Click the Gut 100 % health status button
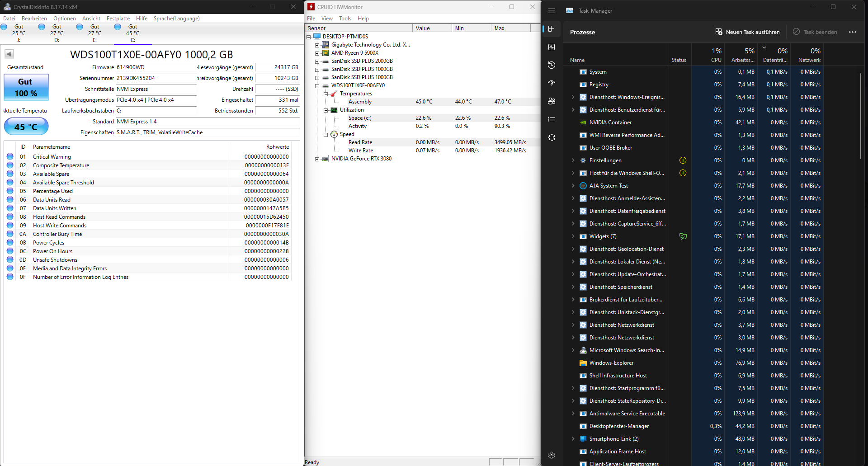 [26, 87]
